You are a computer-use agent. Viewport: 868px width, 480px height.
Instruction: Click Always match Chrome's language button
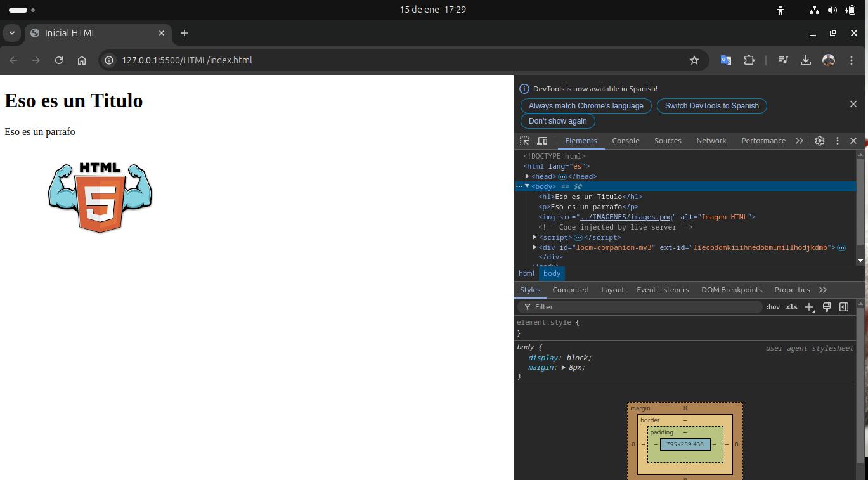586,106
